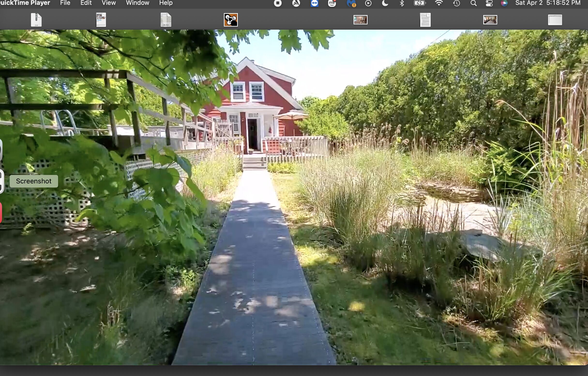Select the XLSX spreadsheet desktop file

(x=166, y=20)
